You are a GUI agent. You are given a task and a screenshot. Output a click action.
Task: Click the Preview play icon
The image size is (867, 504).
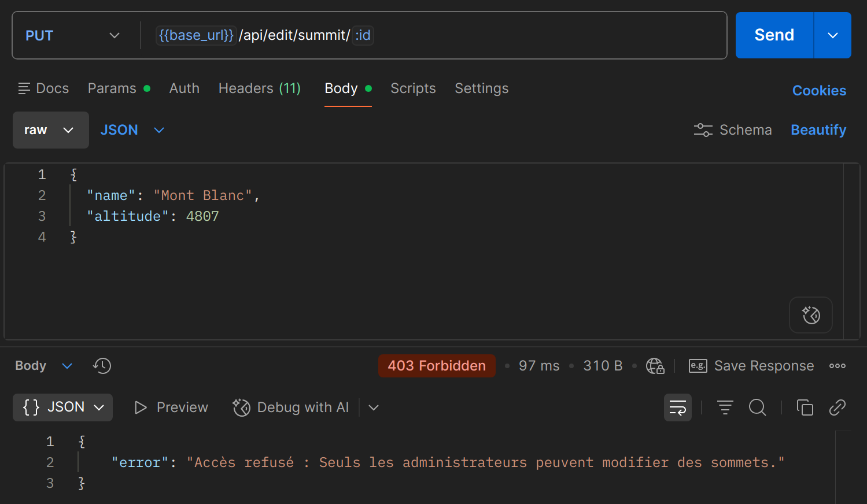[x=141, y=407]
